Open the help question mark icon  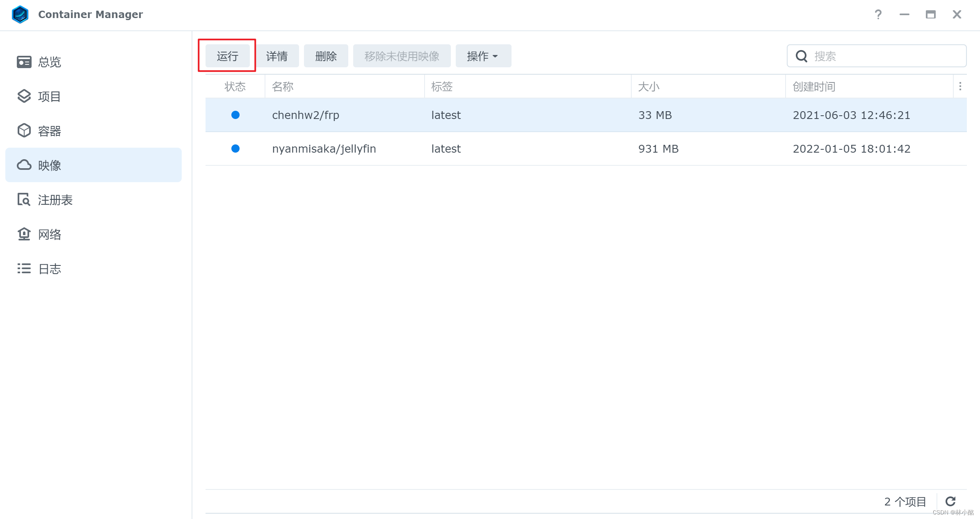pos(878,14)
